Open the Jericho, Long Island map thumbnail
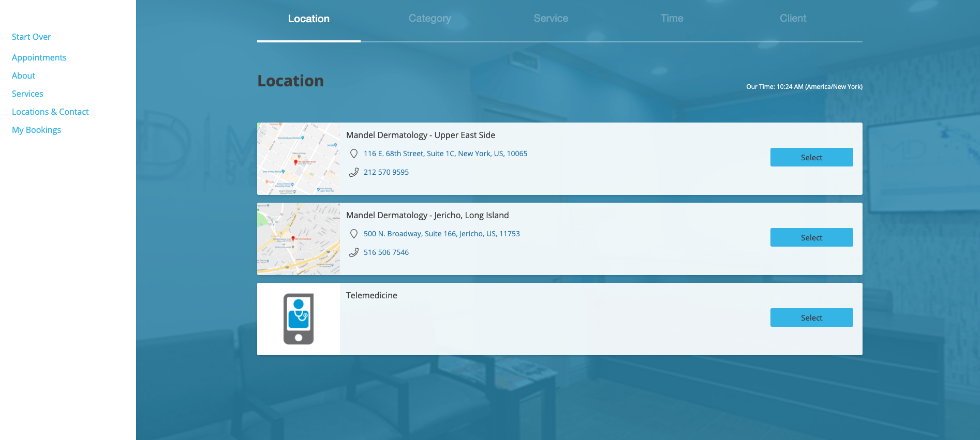The image size is (980, 440). click(x=299, y=239)
